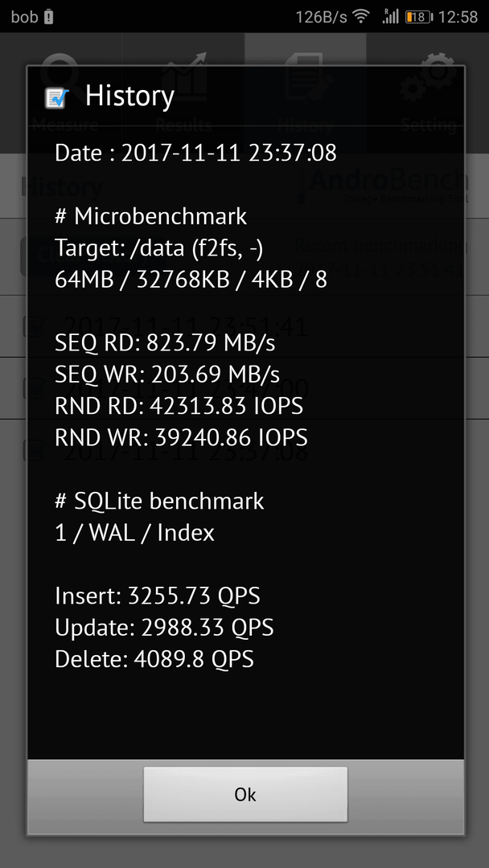The image size is (489, 868).
Task: Click the RND WR 39240.86 IOPS result
Action: (x=181, y=438)
